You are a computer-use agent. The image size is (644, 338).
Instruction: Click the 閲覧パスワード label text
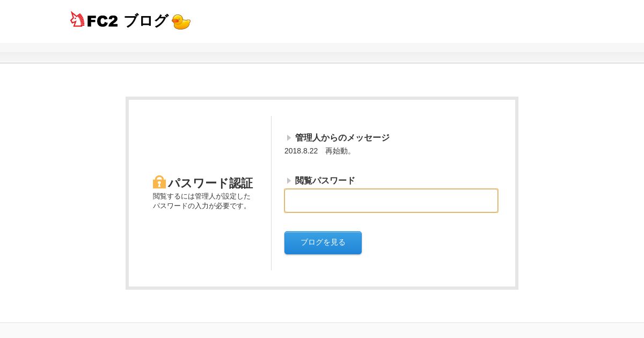click(325, 181)
